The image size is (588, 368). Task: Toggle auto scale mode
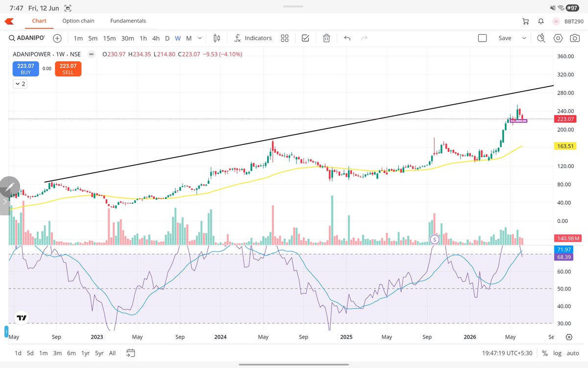(573, 353)
